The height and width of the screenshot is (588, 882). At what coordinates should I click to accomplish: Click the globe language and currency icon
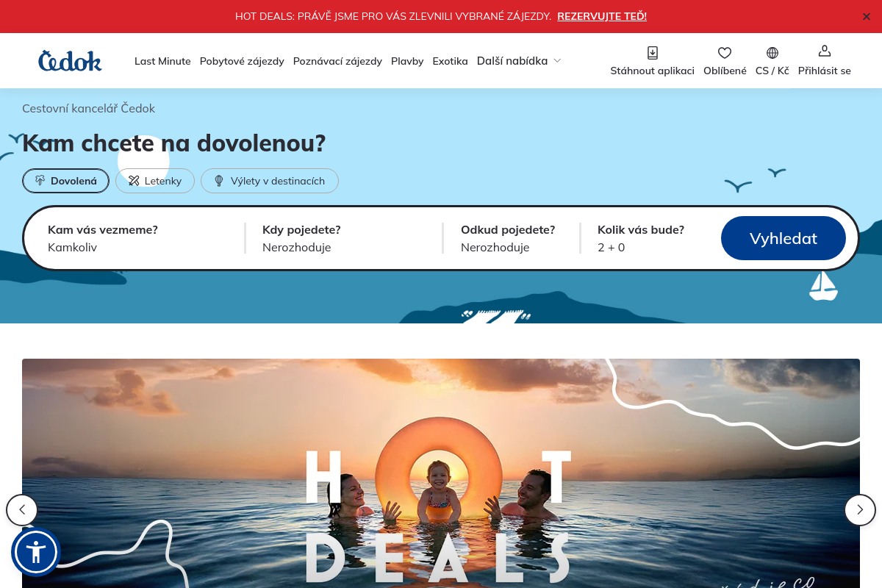[x=772, y=53]
